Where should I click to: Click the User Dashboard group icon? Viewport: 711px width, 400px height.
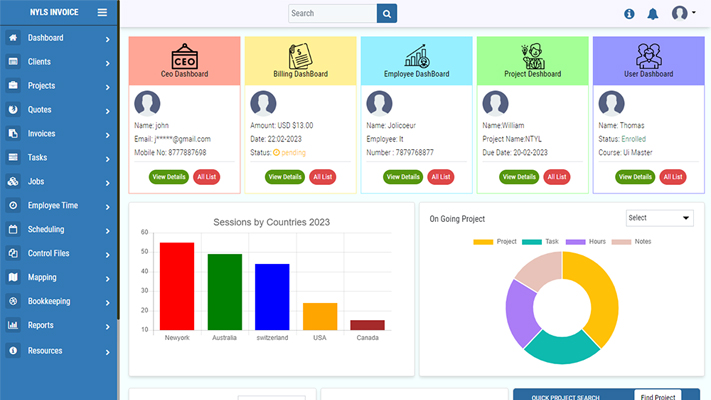(649, 56)
